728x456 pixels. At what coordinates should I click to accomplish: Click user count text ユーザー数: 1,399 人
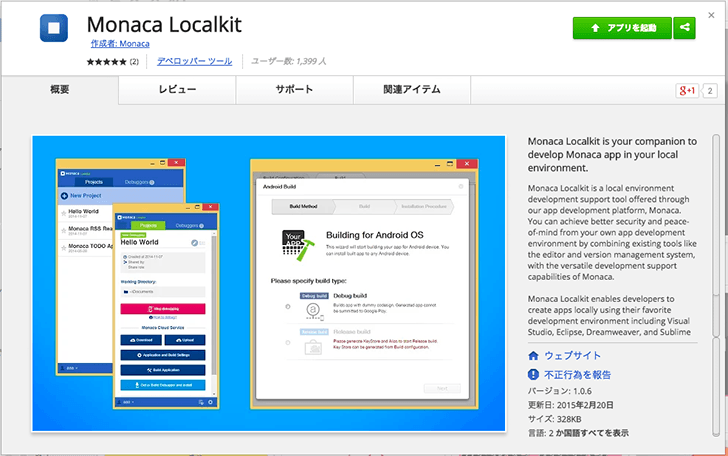pos(289,61)
